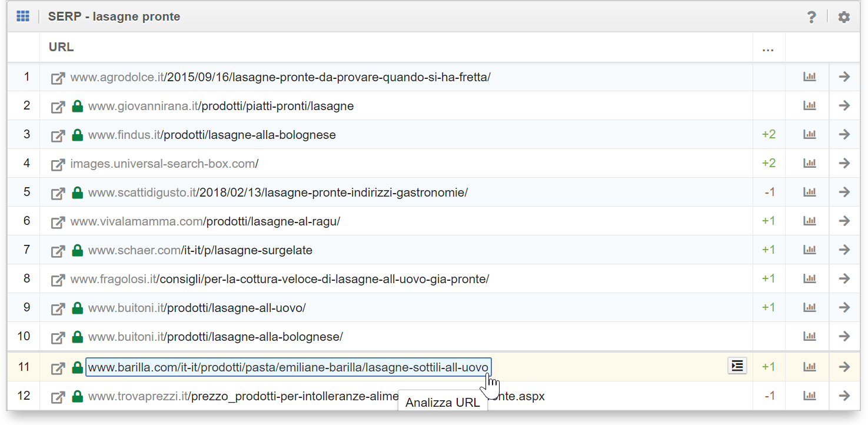Open the scattidigusto.it gastronomie URL
The image size is (868, 425).
(278, 192)
